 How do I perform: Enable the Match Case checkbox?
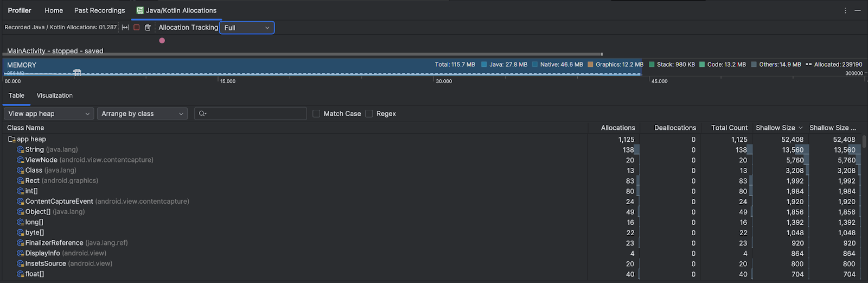coord(316,114)
